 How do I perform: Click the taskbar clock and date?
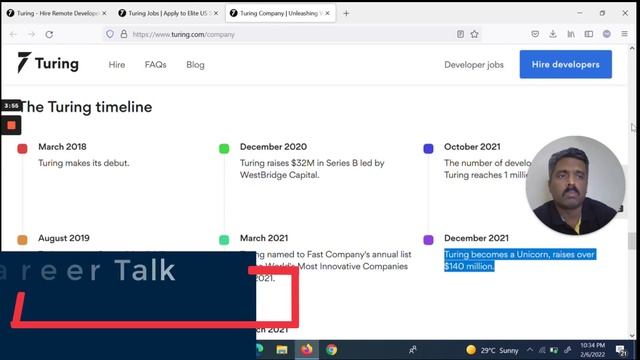(x=593, y=350)
